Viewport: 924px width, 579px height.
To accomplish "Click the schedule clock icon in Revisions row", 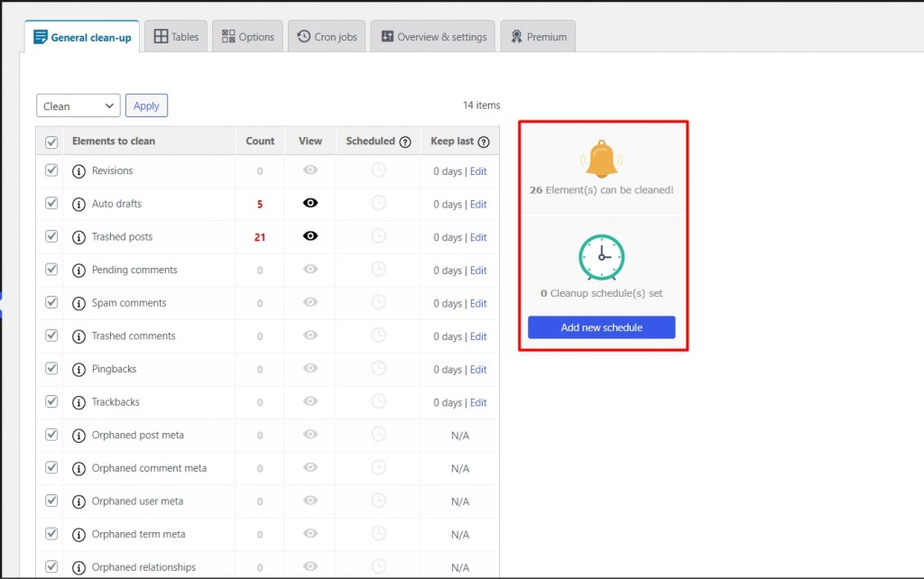I will 378,170.
